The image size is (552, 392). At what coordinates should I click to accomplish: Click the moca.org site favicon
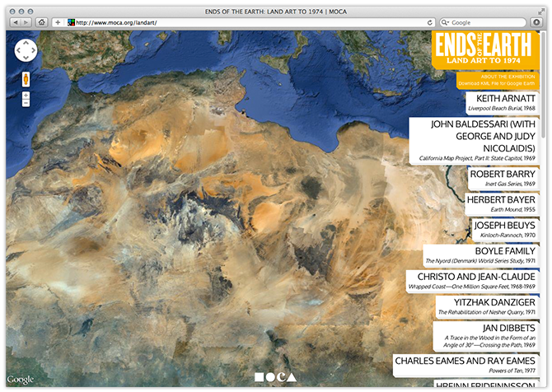click(71, 22)
